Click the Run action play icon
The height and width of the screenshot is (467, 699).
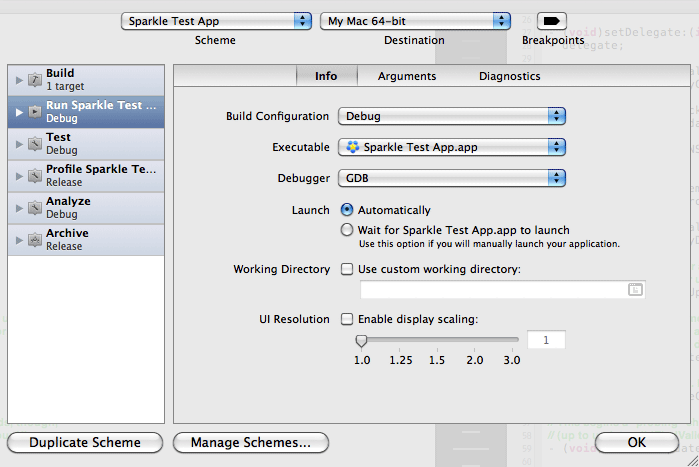tap(35, 112)
